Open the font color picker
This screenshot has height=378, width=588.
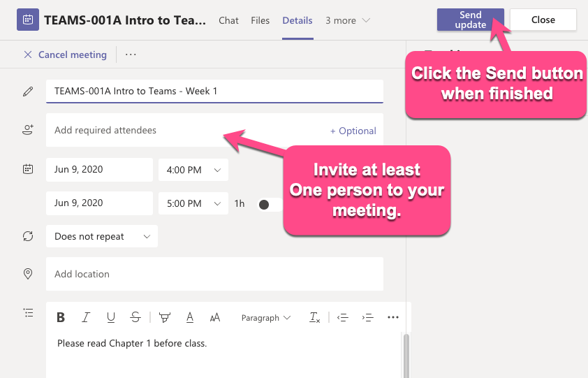(190, 318)
